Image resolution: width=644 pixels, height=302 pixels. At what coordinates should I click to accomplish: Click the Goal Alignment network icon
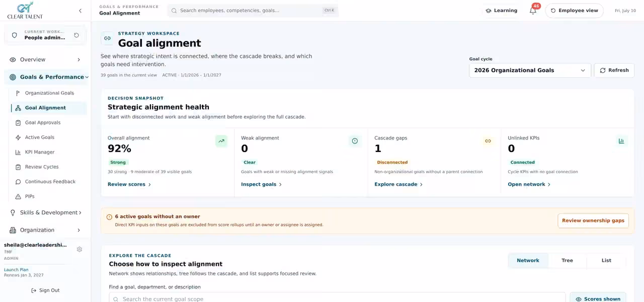(18, 108)
